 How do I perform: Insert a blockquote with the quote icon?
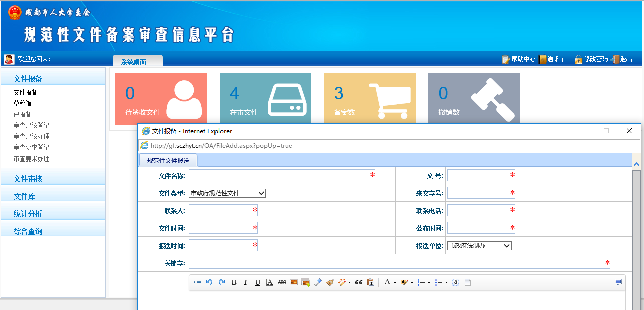click(x=358, y=282)
